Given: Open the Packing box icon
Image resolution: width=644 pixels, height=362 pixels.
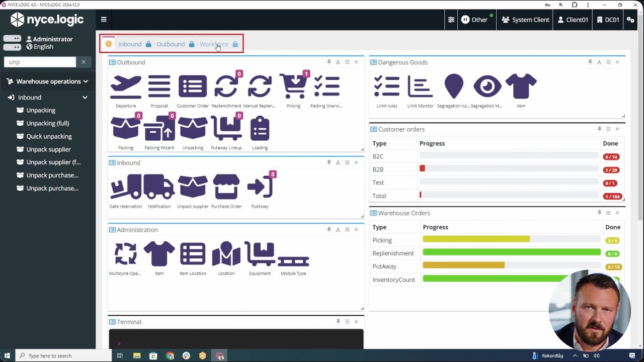Looking at the screenshot, I should pyautogui.click(x=126, y=128).
